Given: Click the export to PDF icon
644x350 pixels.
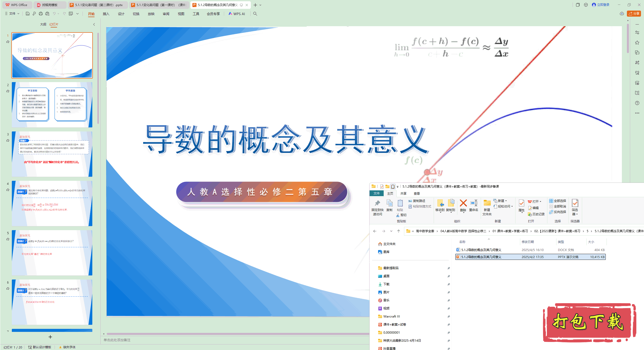Looking at the screenshot, I should (x=34, y=14).
